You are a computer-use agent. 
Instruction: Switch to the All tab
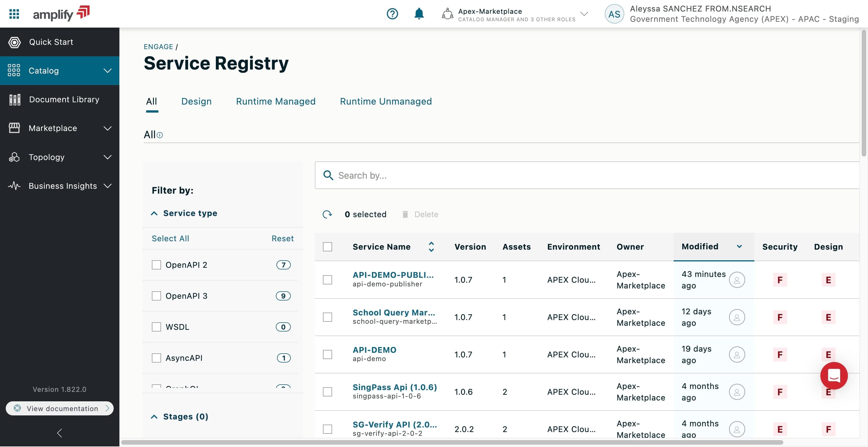(x=152, y=101)
